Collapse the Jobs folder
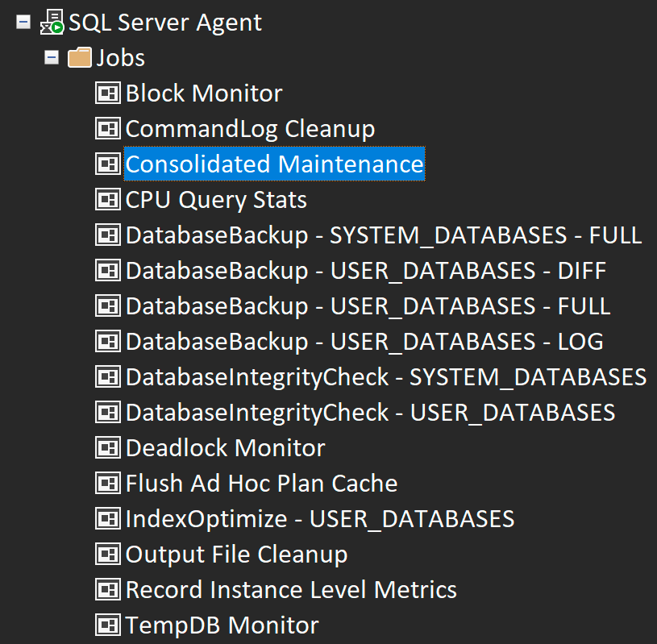Screen dimensions: 657x644 coord(52,57)
